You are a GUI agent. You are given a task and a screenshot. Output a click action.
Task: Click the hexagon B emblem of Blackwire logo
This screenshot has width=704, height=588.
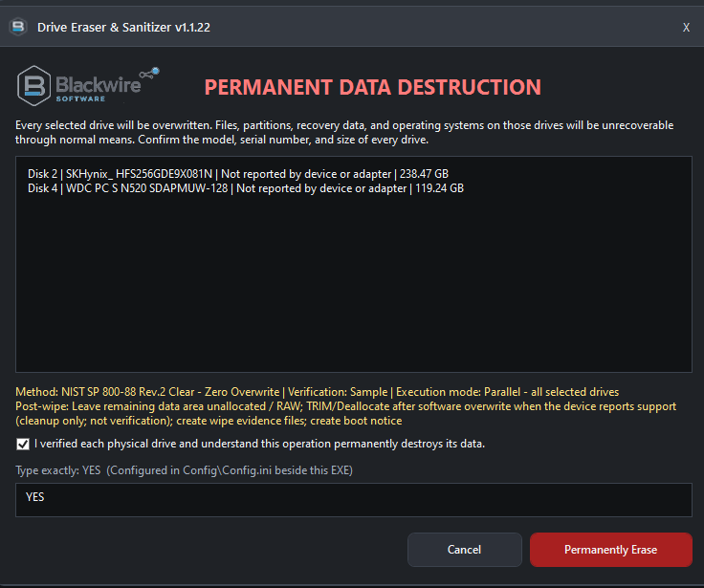33,86
